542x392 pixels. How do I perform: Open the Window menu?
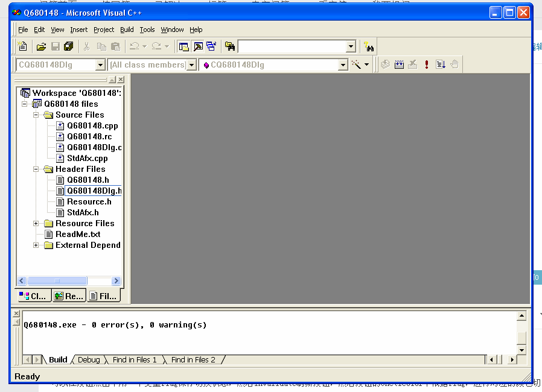(x=172, y=30)
